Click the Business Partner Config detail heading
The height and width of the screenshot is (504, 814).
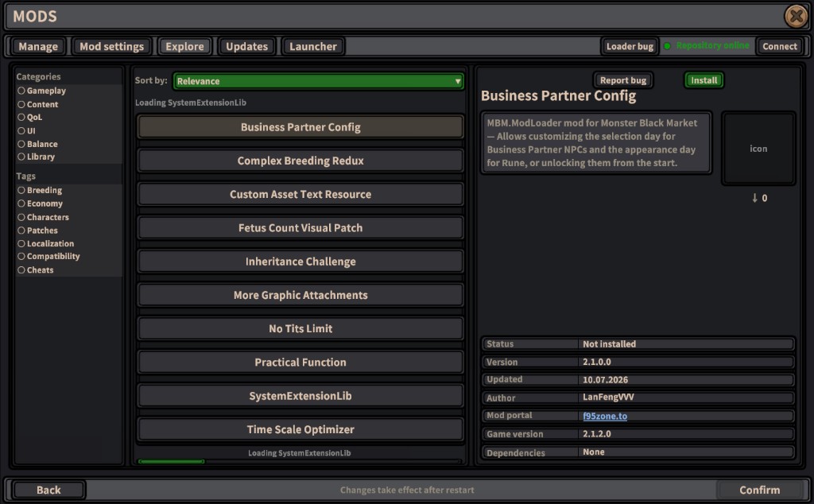559,96
